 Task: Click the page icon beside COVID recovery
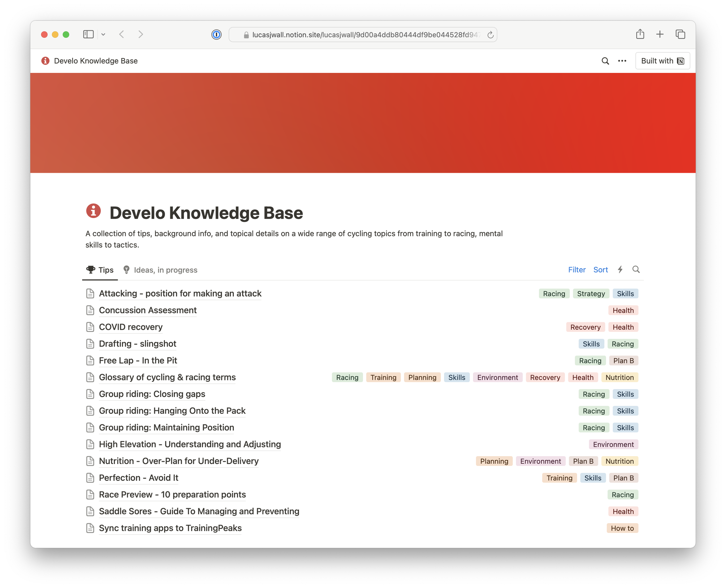click(x=90, y=327)
